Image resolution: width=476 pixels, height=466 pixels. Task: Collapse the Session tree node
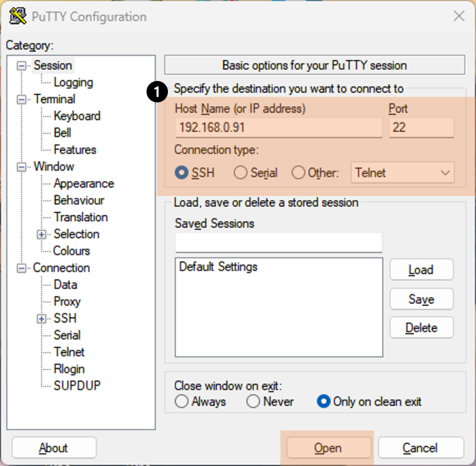point(22,65)
